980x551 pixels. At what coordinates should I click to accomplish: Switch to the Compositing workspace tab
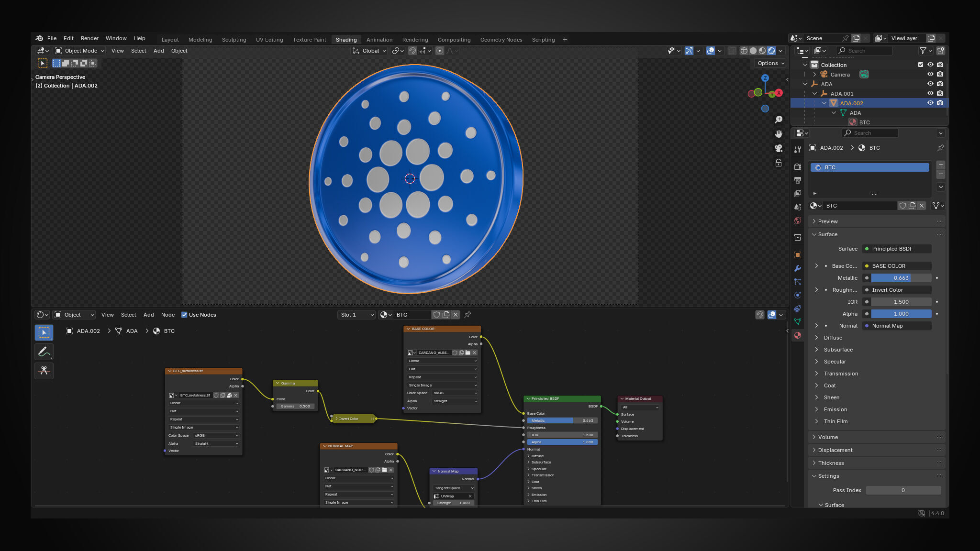pos(454,40)
